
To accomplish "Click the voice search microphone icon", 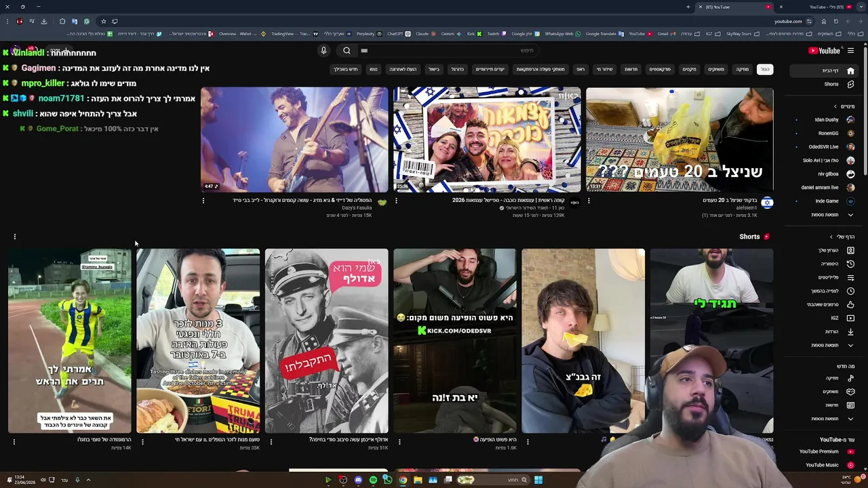I will (323, 51).
